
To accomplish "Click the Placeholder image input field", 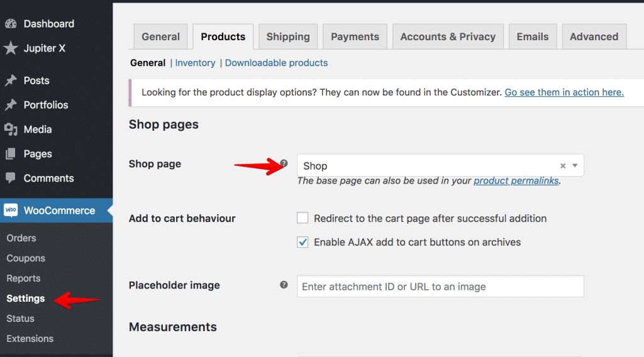I will [440, 287].
